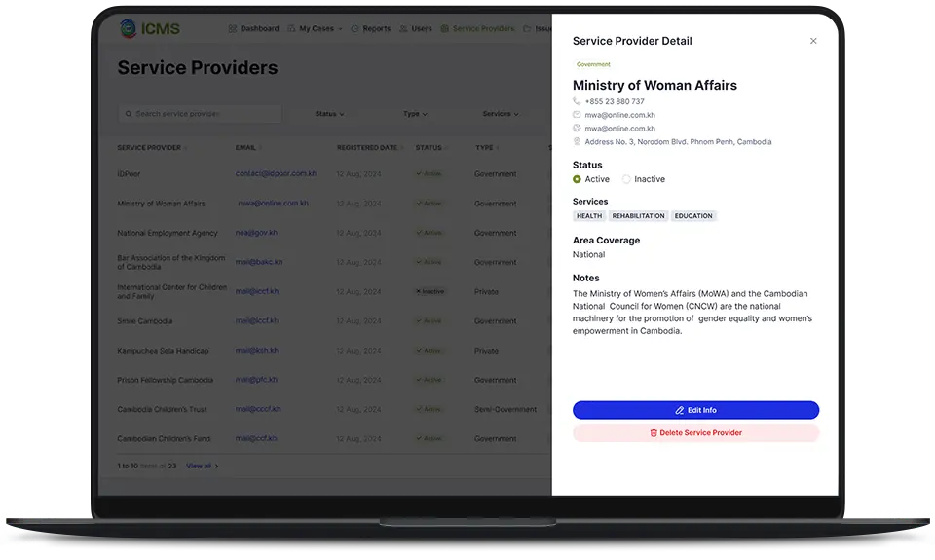Go to the Users navigation item
935x560 pixels.
[416, 29]
